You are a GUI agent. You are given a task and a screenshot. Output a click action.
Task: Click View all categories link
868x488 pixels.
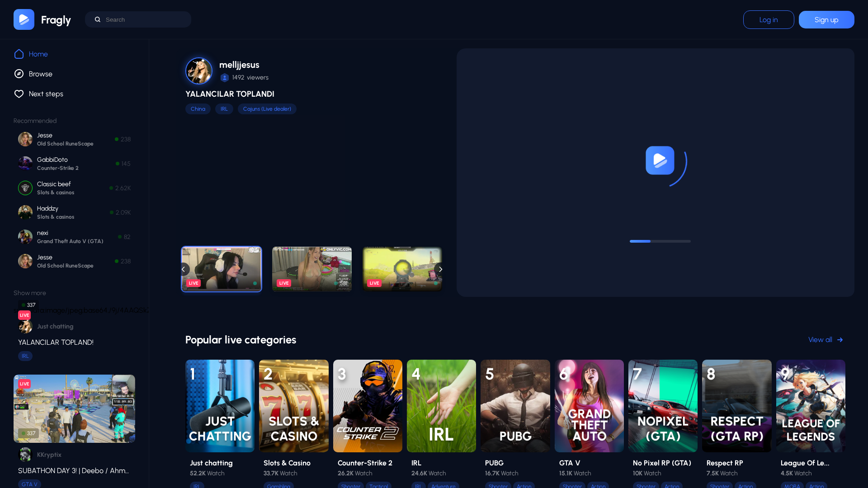826,340
